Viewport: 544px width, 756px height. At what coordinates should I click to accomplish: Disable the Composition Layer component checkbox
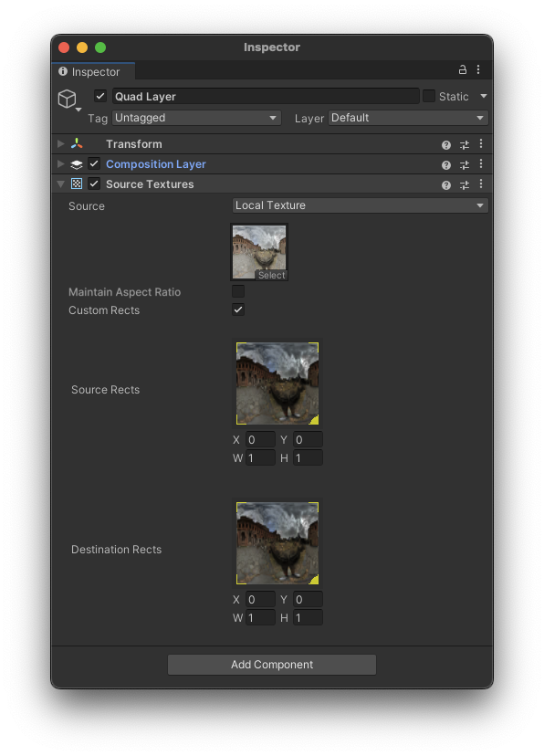(x=94, y=164)
